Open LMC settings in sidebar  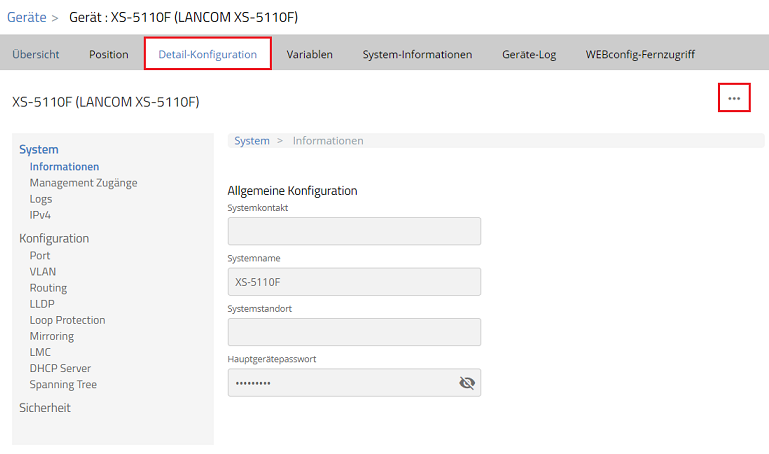tap(40, 352)
